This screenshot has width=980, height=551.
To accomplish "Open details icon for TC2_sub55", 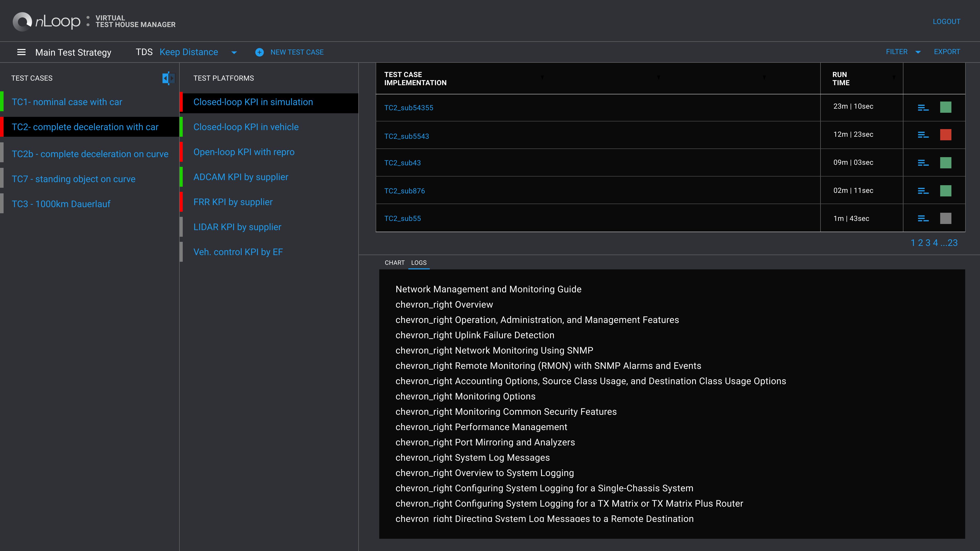I will pos(923,218).
